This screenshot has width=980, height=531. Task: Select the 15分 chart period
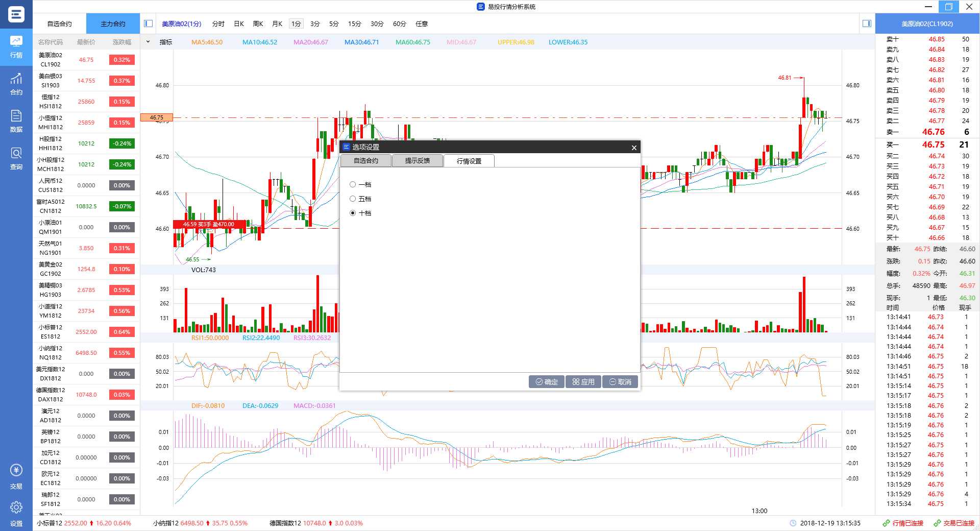click(x=355, y=24)
